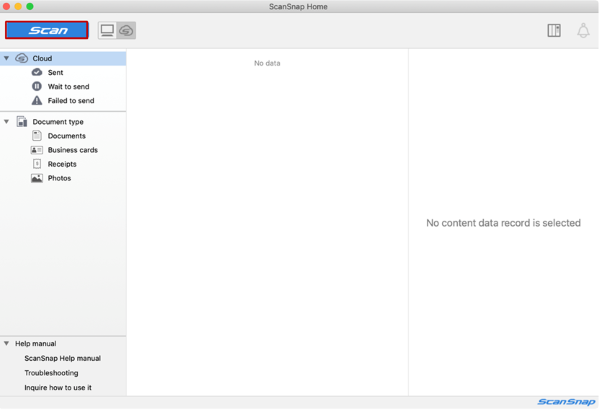Open Inquire how to use it link
Screen dimensions: 600x410
pyautogui.click(x=58, y=387)
